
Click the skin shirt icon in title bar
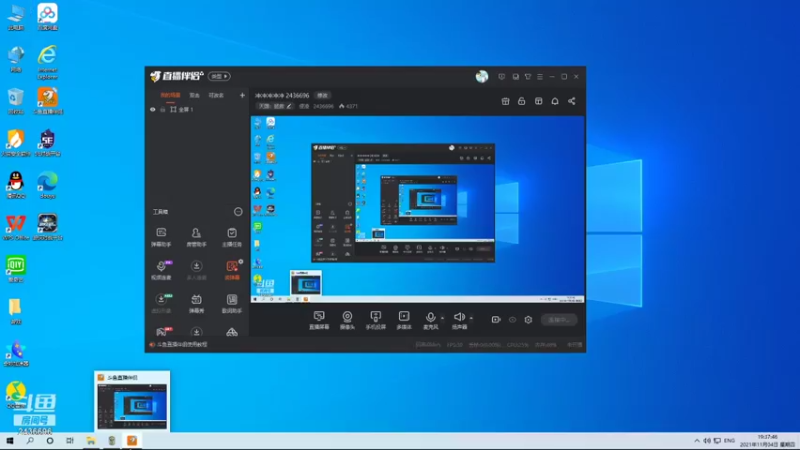[528, 77]
